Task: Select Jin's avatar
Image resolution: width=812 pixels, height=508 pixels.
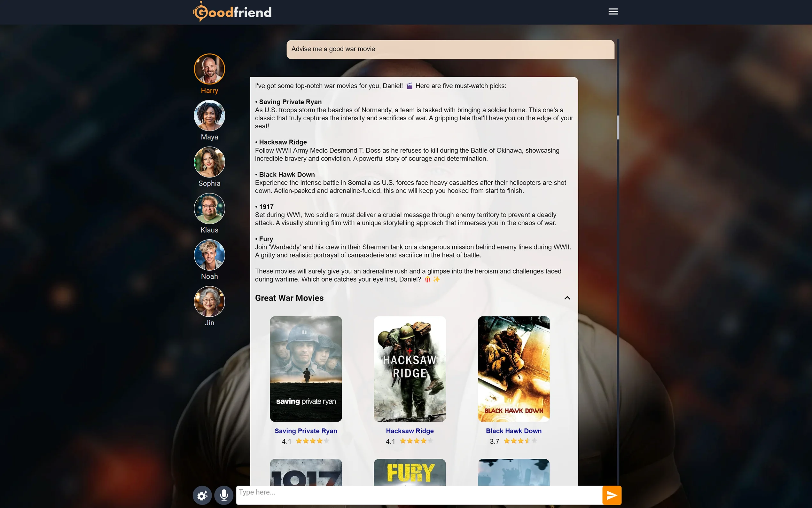Action: click(209, 301)
